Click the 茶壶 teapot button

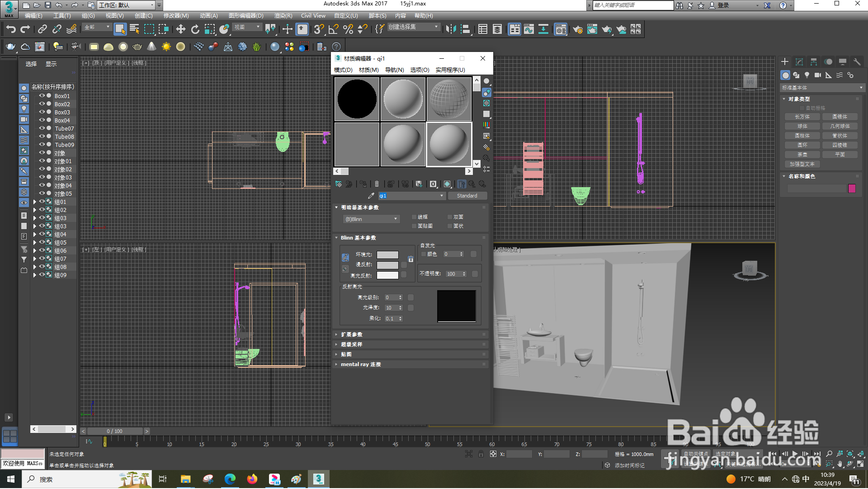click(802, 155)
